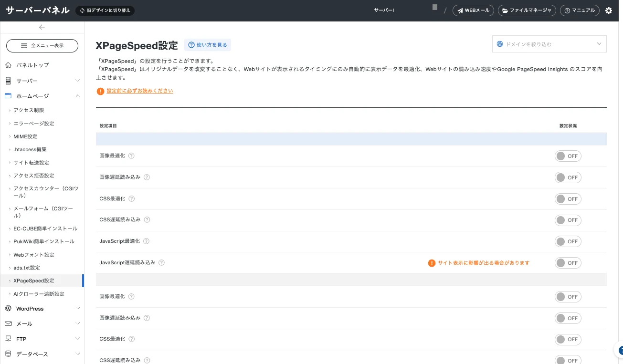
Task: Toggle JavaScript最適化 switch on
Action: coord(568,241)
